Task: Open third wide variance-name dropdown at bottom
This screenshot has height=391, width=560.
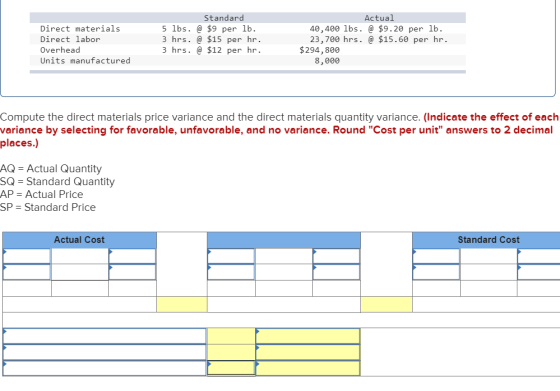Action: coord(105,368)
